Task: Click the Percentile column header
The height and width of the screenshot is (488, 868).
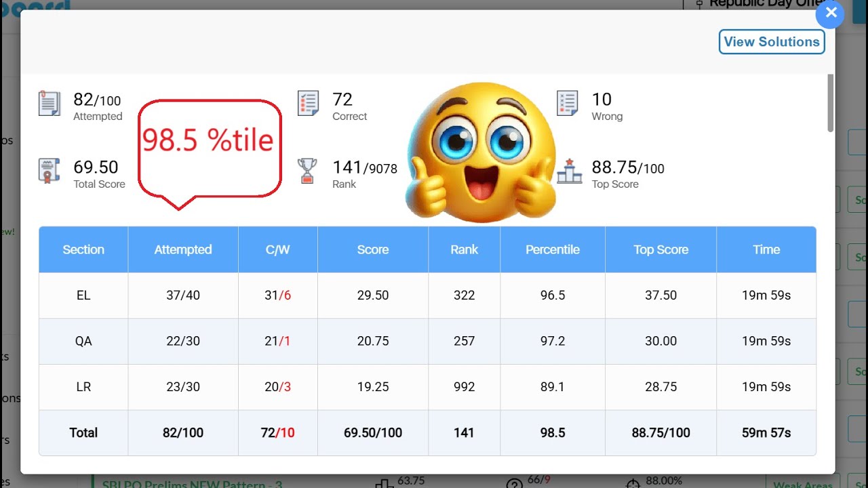Action: pos(553,249)
